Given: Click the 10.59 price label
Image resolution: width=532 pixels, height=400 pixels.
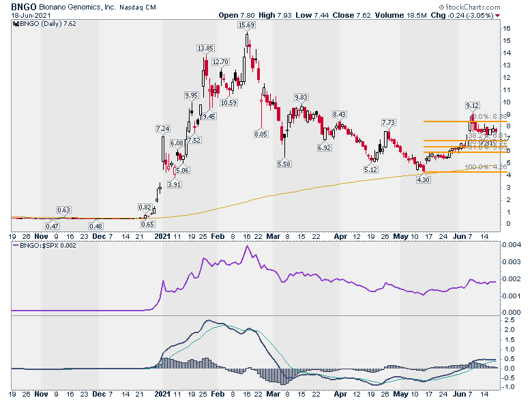Looking at the screenshot, I should tap(228, 102).
